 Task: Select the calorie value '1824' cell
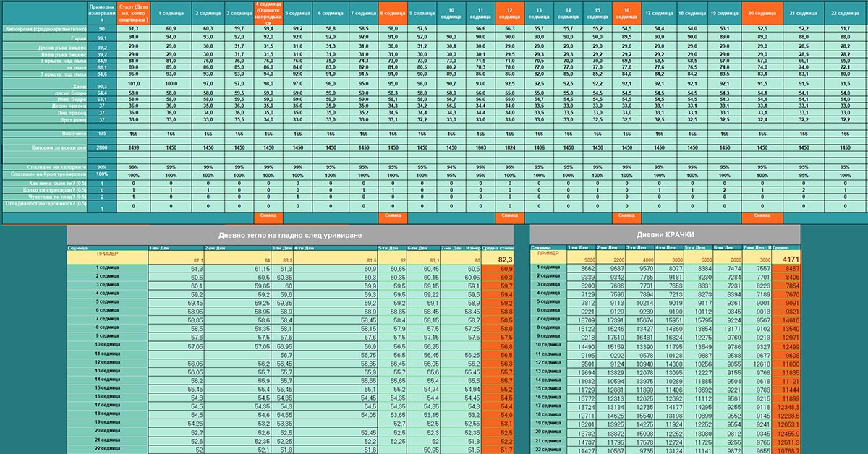[x=510, y=147]
